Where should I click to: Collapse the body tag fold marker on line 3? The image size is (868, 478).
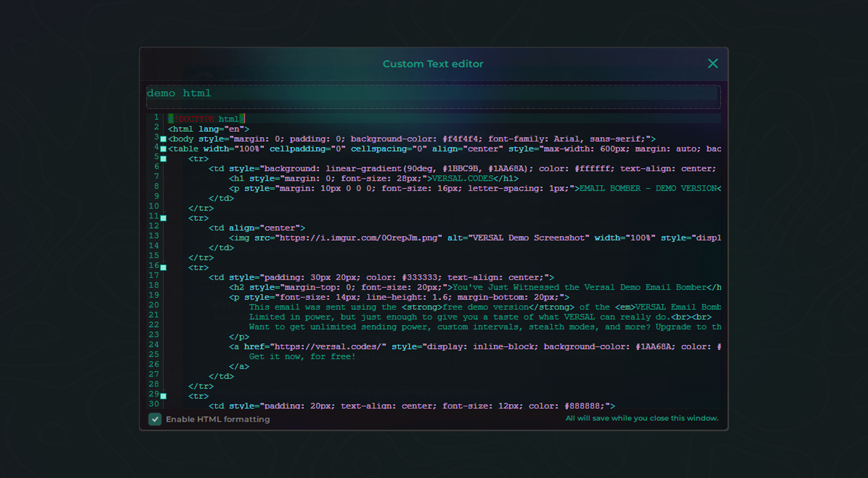coord(163,139)
